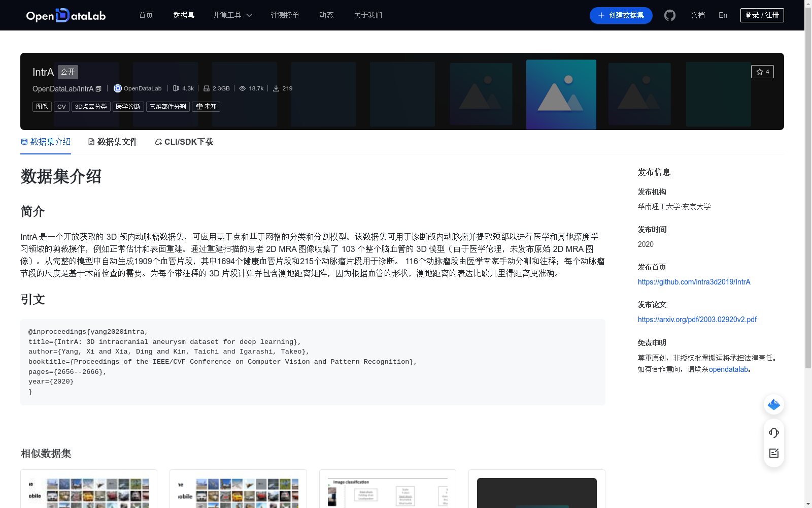The width and height of the screenshot is (812, 508).
Task: Click the 华南理工大学·东京大学 text
Action: tap(674, 207)
